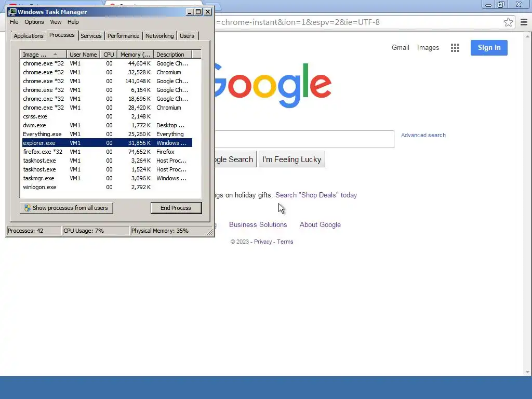Select the winlogon.exe process row
This screenshot has height=399, width=532.
click(107, 187)
